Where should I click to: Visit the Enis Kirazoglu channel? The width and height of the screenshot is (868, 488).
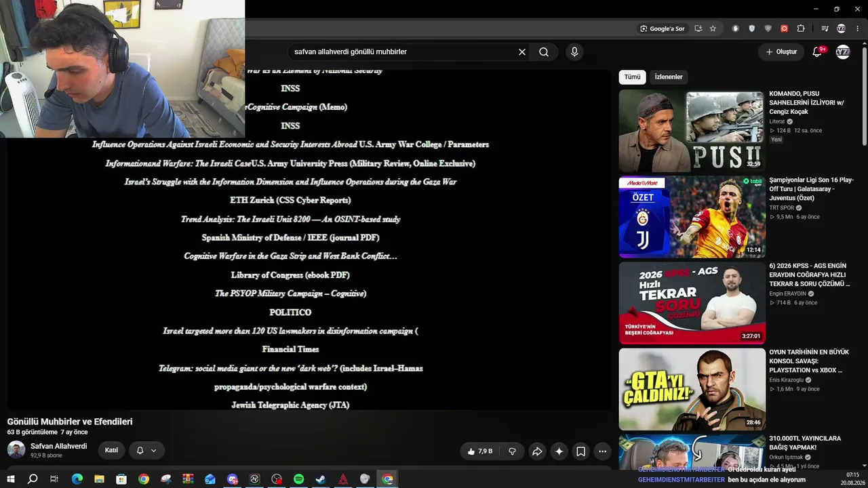pyautogui.click(x=786, y=380)
